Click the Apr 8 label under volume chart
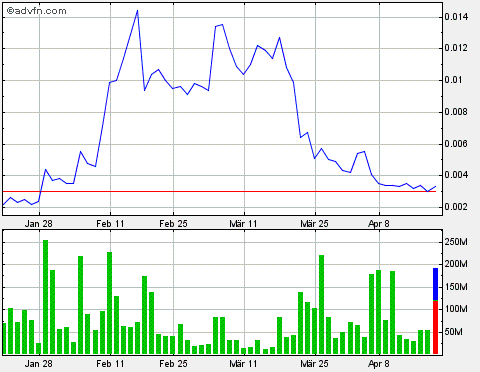This screenshot has height=372, width=480. tap(379, 363)
